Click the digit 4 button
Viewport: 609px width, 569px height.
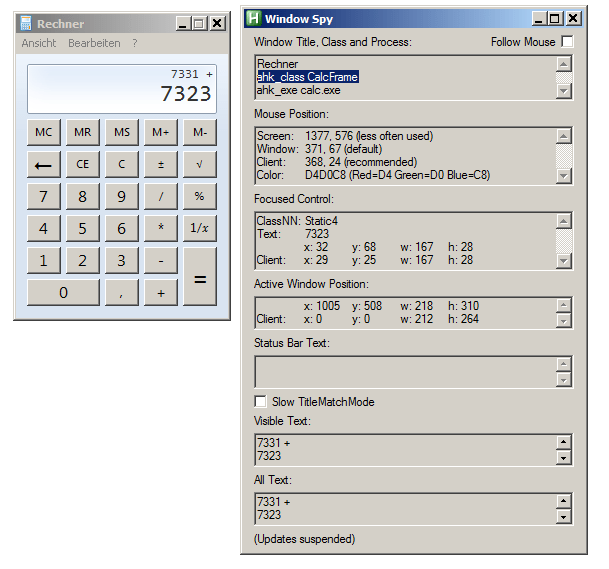(x=44, y=228)
